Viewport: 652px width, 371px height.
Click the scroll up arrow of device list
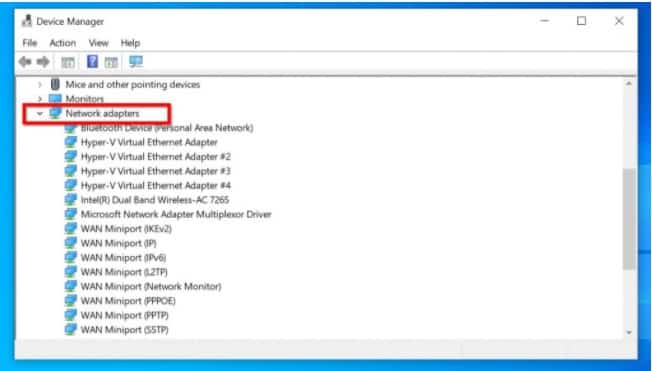pos(629,84)
